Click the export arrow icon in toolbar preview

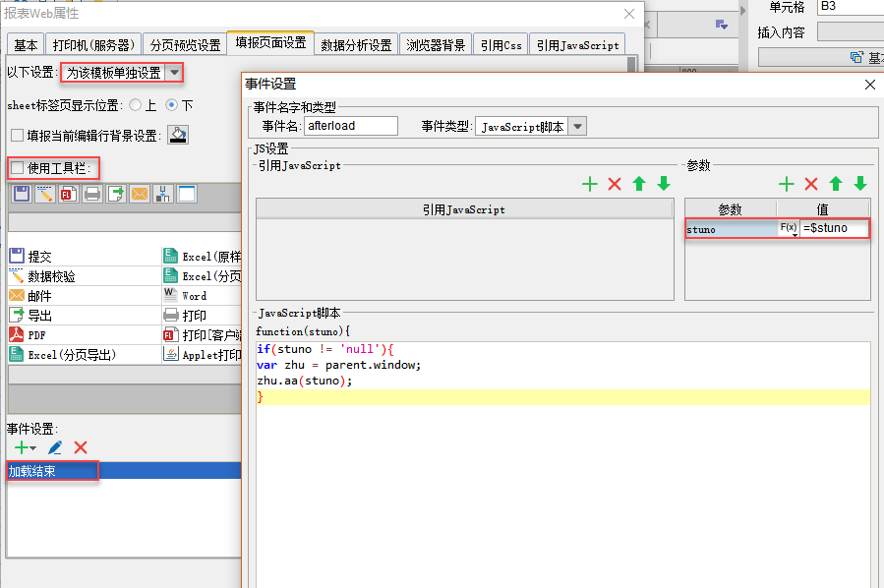click(116, 194)
